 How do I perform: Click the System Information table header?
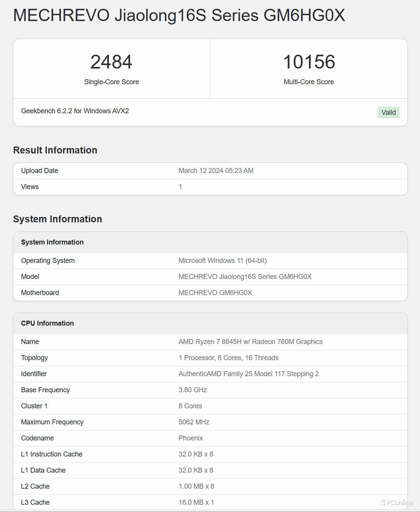[x=52, y=242]
